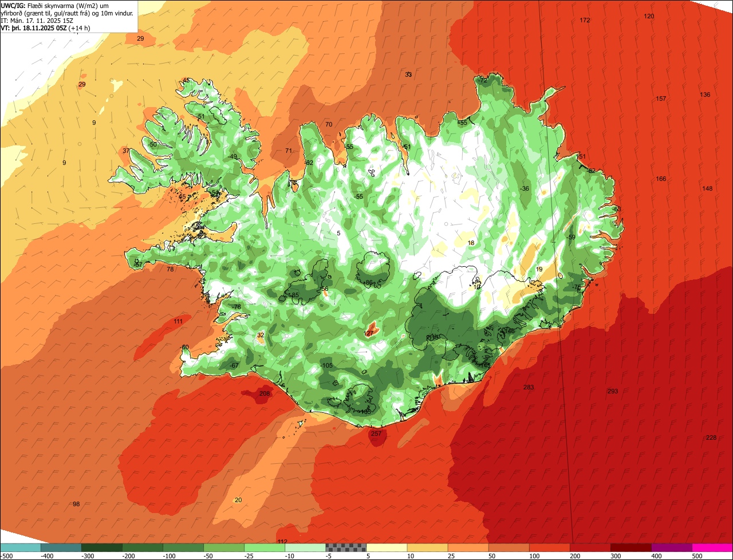
Task: Select the yellow-orange swatch from 10 to 25
Action: click(x=427, y=547)
